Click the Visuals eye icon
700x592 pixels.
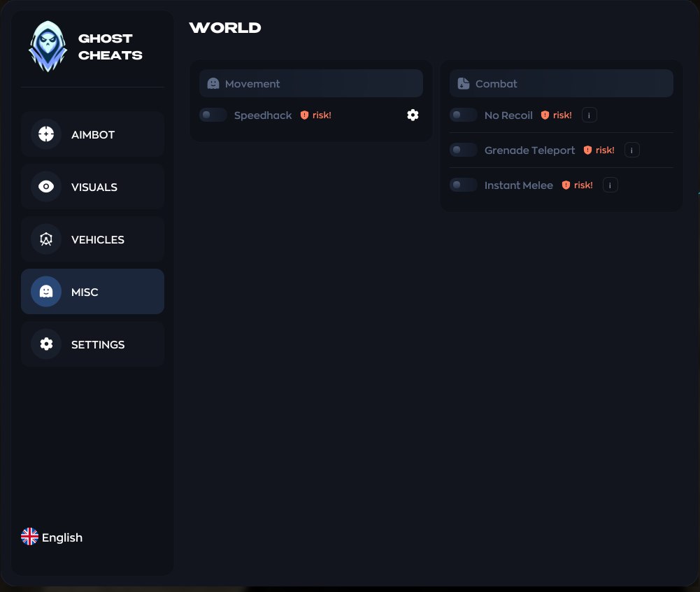46,187
